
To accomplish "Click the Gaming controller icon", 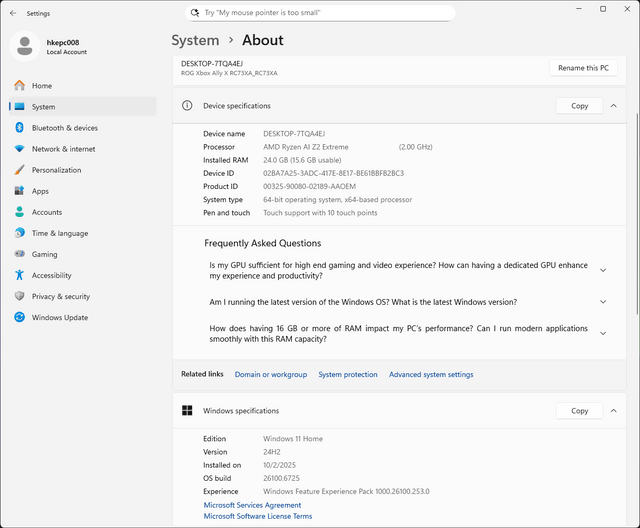I will (19, 254).
